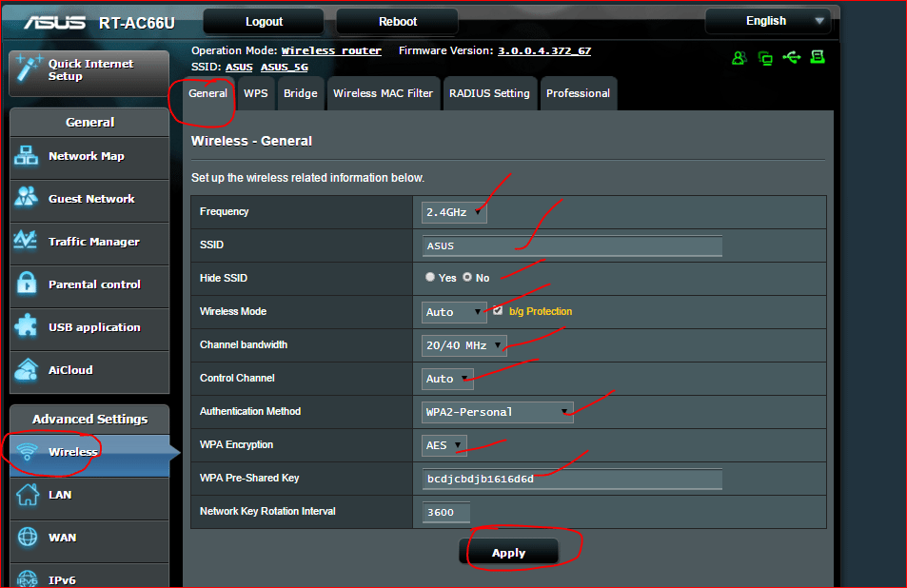
Task: Click the USB application puzzle icon
Action: pyautogui.click(x=26, y=325)
